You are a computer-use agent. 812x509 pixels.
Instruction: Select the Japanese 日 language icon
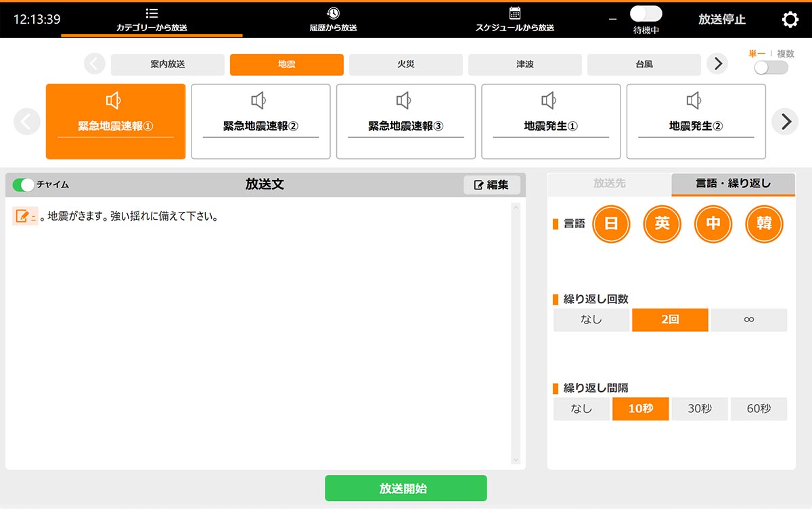(611, 224)
